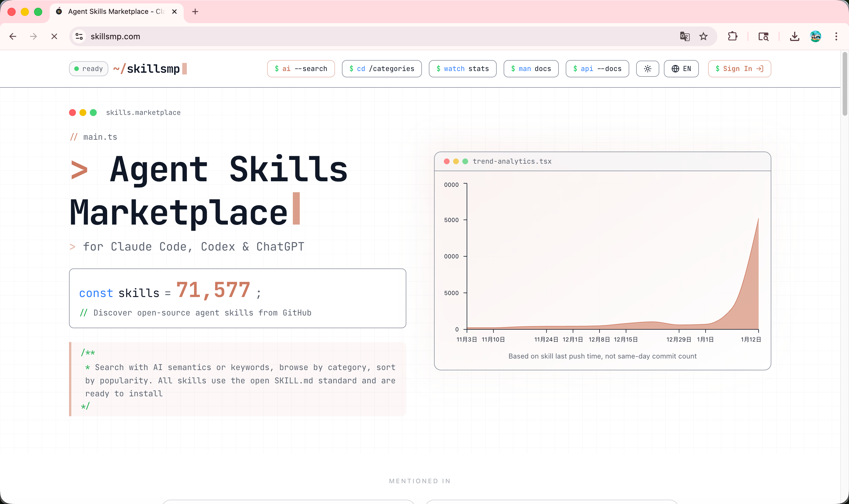Stop loading the page with X button
This screenshot has width=849, height=504.
(x=54, y=36)
